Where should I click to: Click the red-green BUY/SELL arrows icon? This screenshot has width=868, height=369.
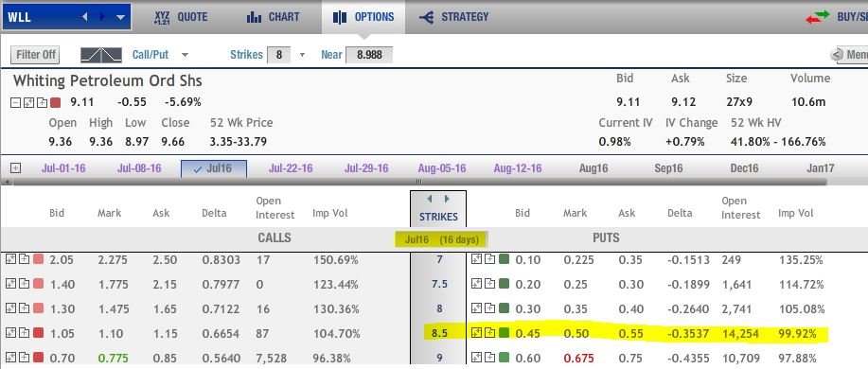coord(818,17)
